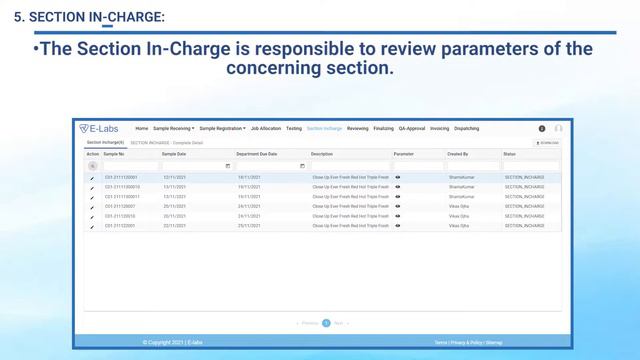This screenshot has height=360, width=640.
Task: Select page 1 in pagination
Action: click(326, 323)
